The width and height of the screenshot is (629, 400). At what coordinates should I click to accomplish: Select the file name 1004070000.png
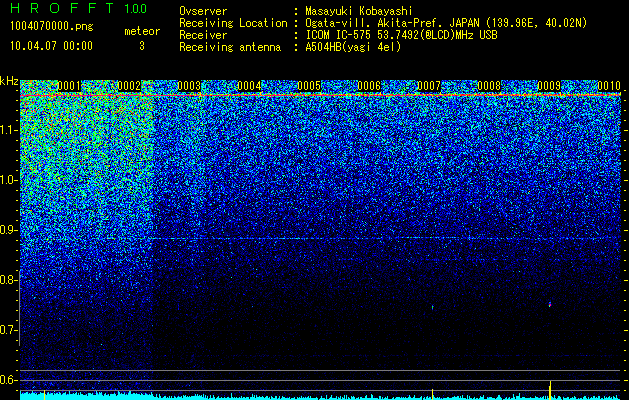(x=52, y=26)
